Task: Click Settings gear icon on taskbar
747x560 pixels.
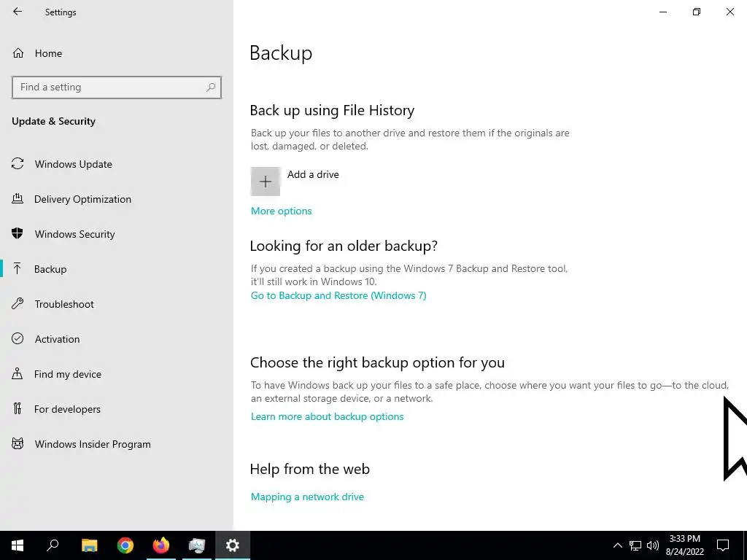Action: point(233,545)
